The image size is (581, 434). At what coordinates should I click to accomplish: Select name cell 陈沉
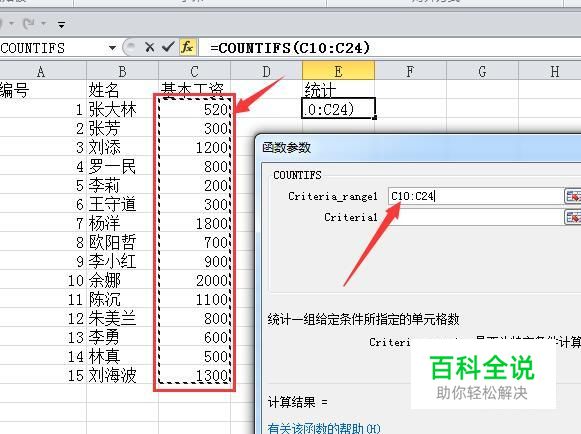tap(122, 299)
